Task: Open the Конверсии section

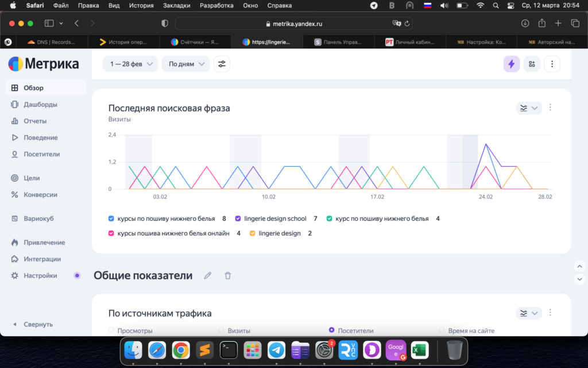Action: (x=40, y=194)
